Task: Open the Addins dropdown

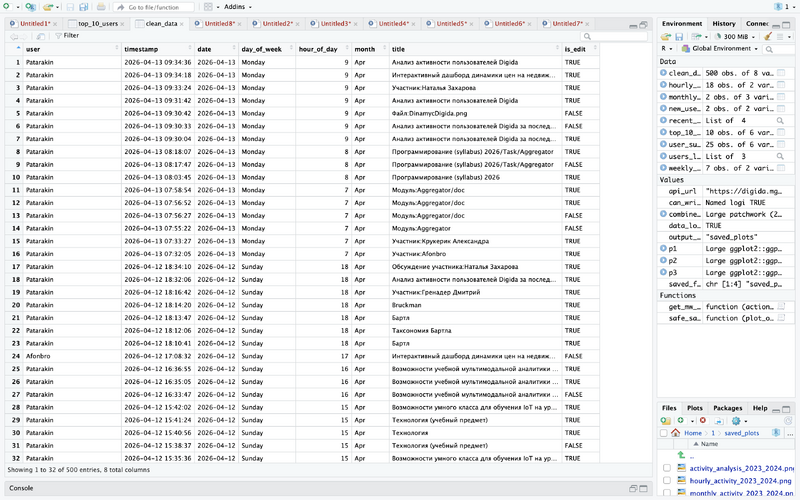Action: tap(238, 7)
